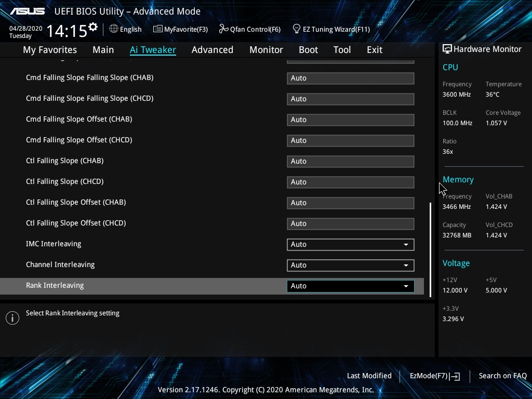Image resolution: width=532 pixels, height=399 pixels.
Task: Click the 36°C temperature reading
Action: tap(493, 95)
